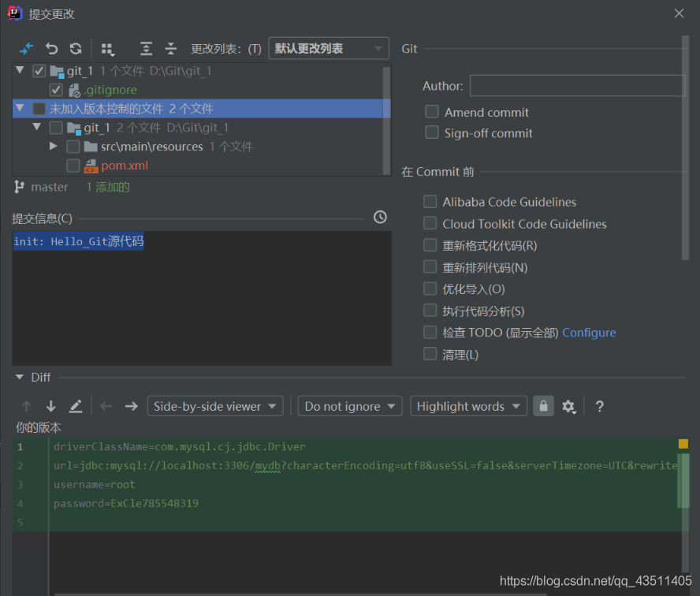
Task: Toggle Alibaba Code Guidelines checkbox
Action: tap(430, 202)
